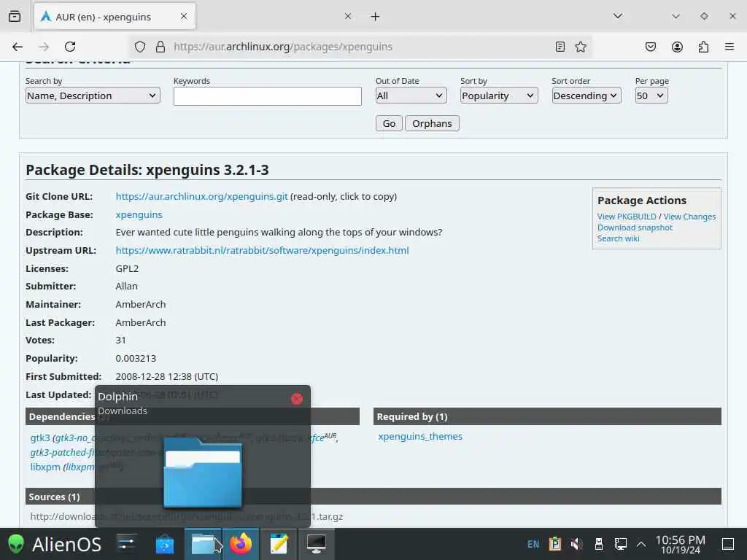This screenshot has height=560, width=747.
Task: Click the muted volume tray icon
Action: point(576,544)
